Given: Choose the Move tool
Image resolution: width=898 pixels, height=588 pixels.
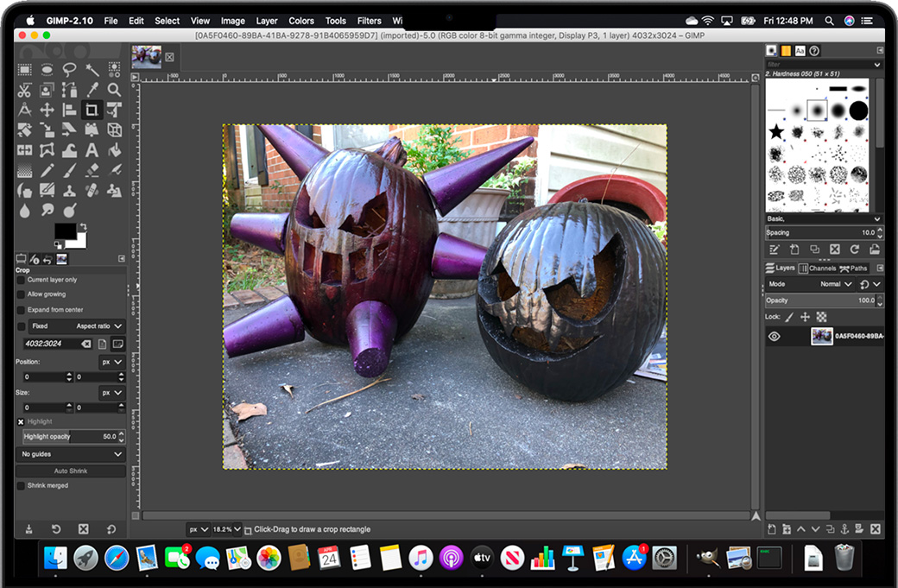Looking at the screenshot, I should tap(47, 110).
